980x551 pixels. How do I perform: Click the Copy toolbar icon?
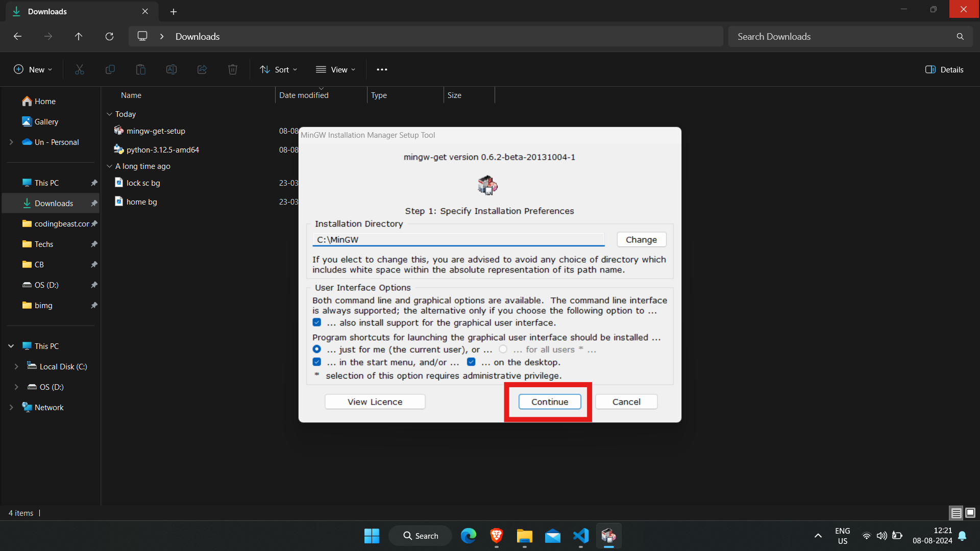[x=110, y=69]
